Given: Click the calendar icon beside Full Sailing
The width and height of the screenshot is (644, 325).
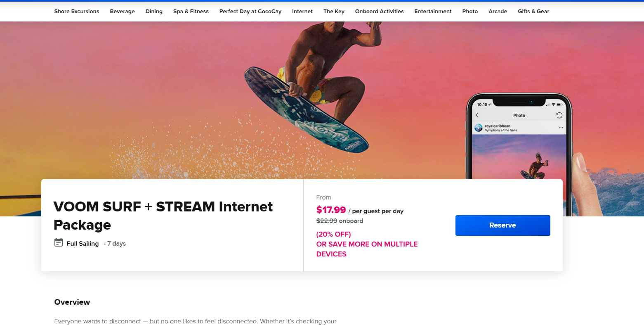Looking at the screenshot, I should [x=59, y=243].
